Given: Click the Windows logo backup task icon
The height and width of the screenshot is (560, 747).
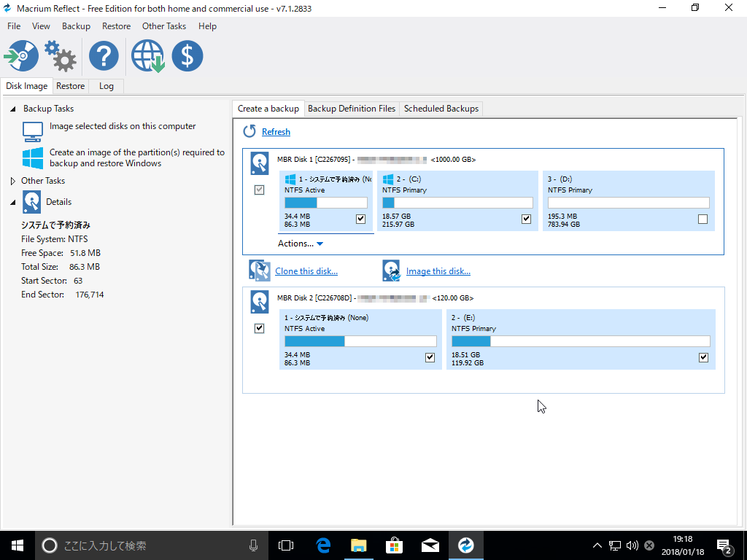Looking at the screenshot, I should click(x=32, y=158).
